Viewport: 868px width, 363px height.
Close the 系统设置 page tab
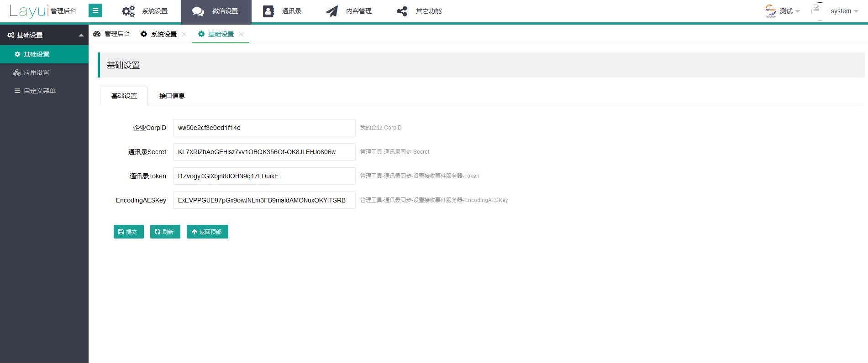click(x=184, y=34)
